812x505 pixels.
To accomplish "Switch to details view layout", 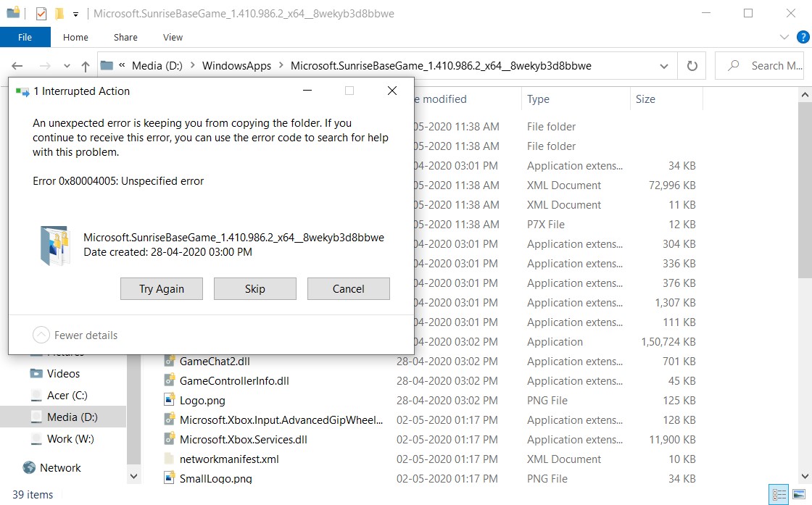I will click(779, 494).
